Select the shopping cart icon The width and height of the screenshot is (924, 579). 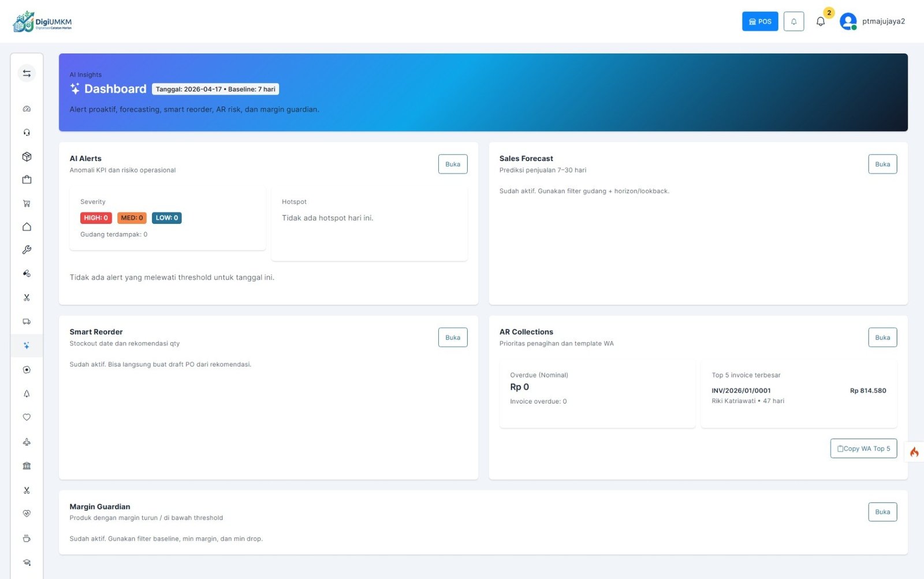(27, 203)
